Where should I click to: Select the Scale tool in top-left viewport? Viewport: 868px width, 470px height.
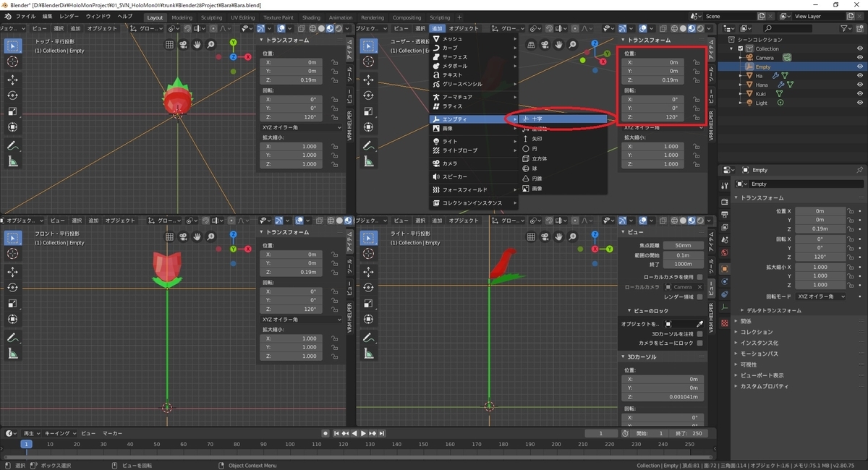(13, 111)
